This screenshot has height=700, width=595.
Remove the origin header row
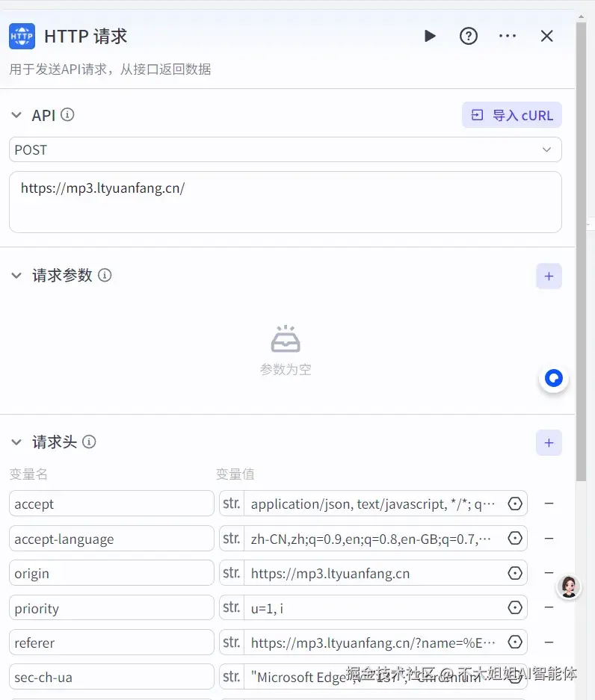pos(549,573)
